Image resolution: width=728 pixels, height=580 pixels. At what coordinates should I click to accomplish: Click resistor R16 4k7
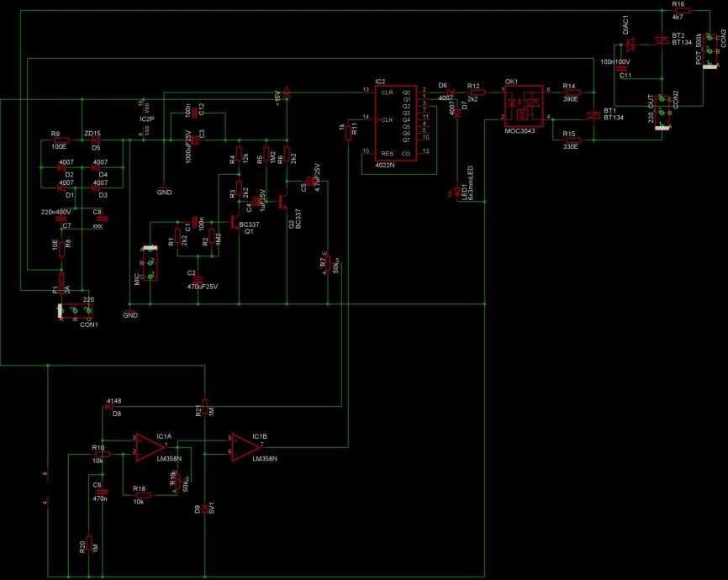click(683, 10)
